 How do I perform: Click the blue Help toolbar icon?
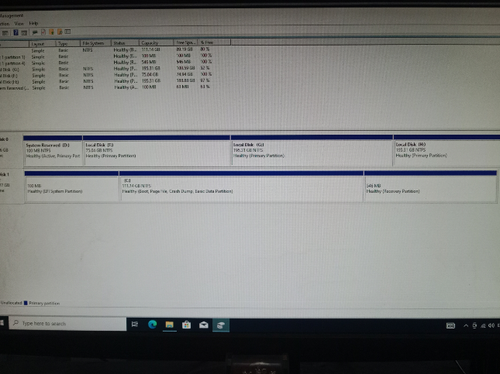(15, 32)
